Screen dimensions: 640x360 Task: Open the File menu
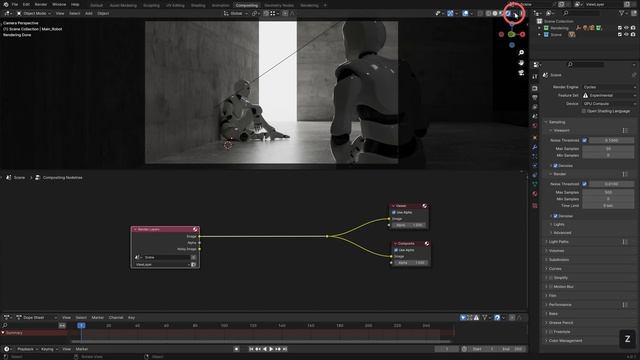tap(15, 4)
